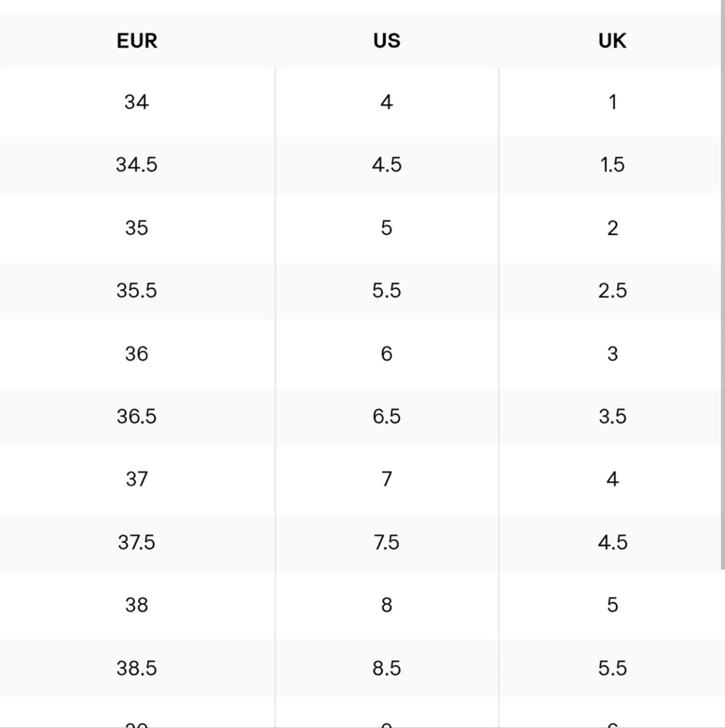725x728 pixels.
Task: Select US size 4.5 cell
Action: 387,165
